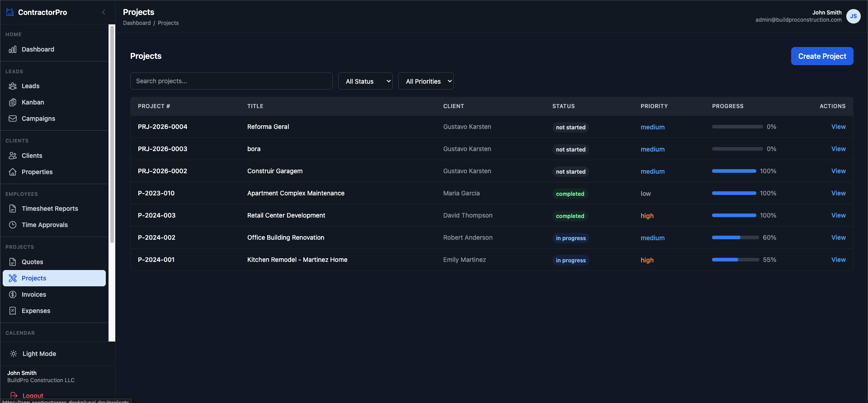Click the 'P-2023-010' project number
This screenshot has width=868, height=403.
click(156, 193)
